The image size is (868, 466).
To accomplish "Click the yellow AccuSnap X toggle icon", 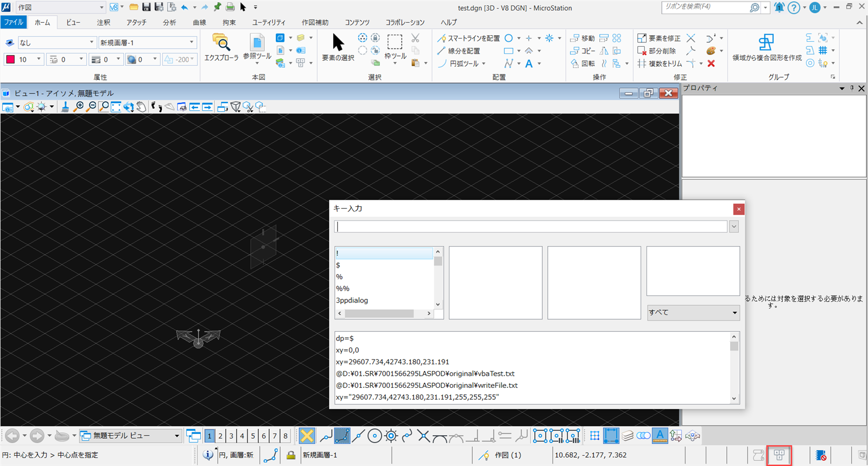I will pos(307,436).
